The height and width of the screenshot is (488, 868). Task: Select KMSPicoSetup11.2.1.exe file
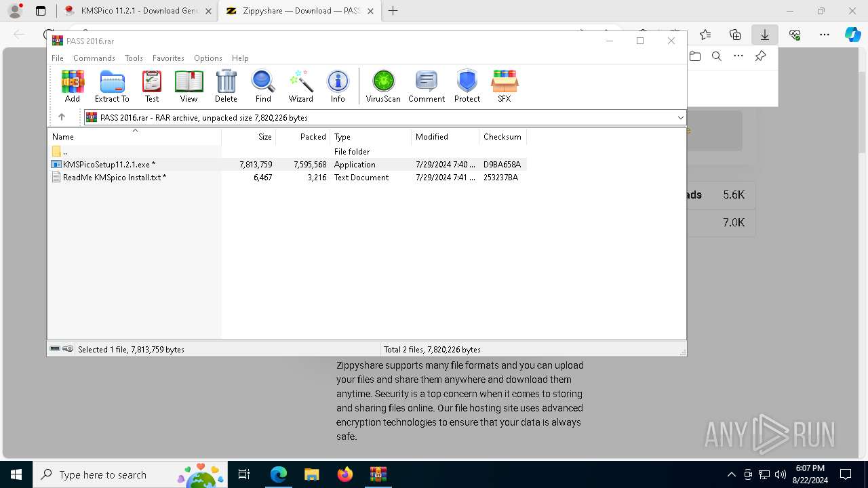[288, 165]
